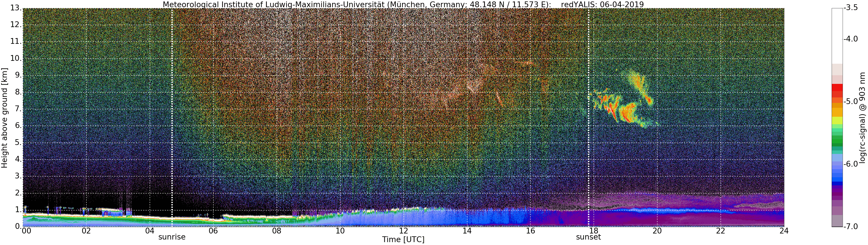
Task: Click the colorbar tick label '-4.0'
Action: (850, 39)
